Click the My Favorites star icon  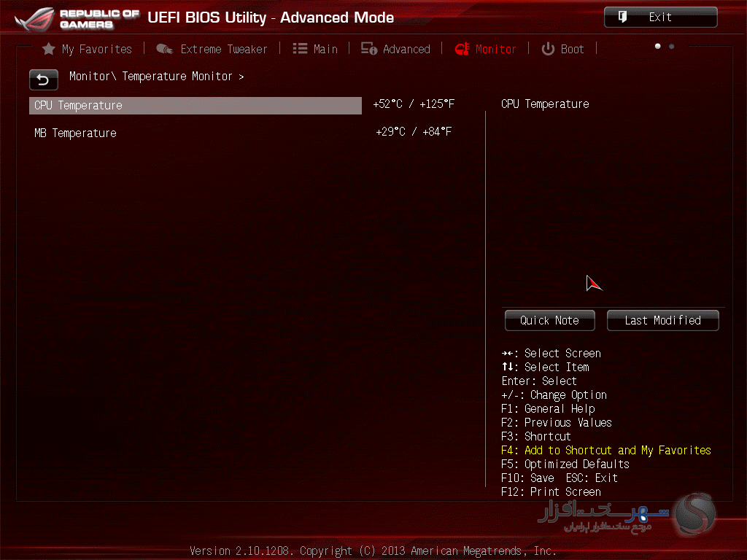(49, 49)
